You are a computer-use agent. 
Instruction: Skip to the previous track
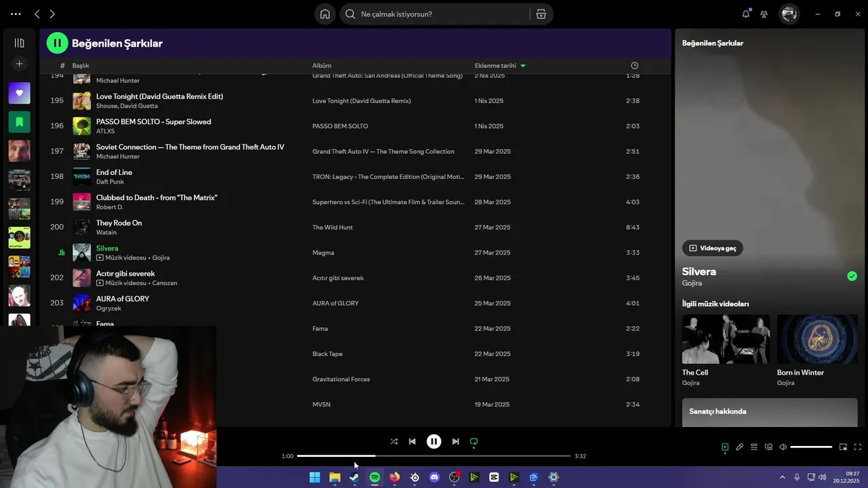click(412, 441)
